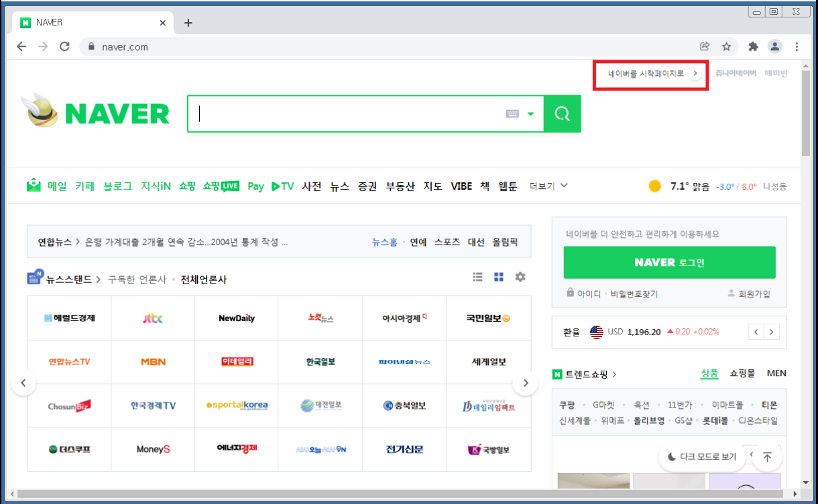Screen dimensions: 818x504
Task: Open the G마켓 shopping link
Action: pyautogui.click(x=603, y=405)
